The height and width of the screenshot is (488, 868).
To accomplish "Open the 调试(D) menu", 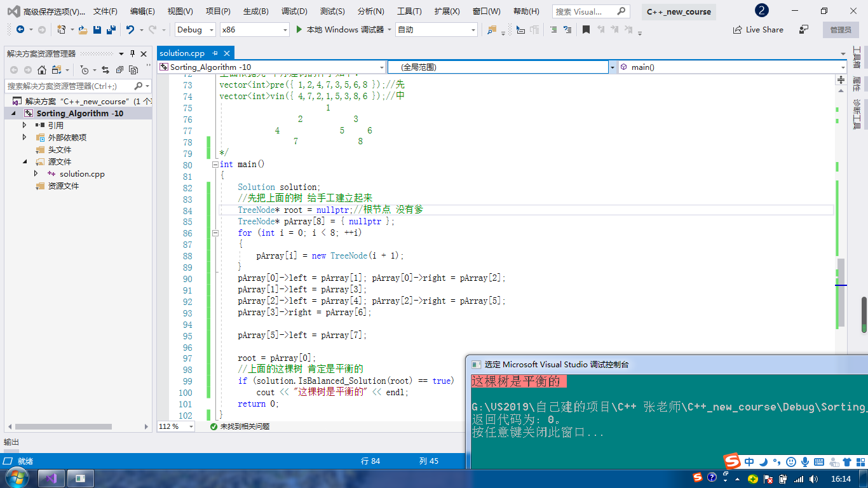I will click(294, 11).
